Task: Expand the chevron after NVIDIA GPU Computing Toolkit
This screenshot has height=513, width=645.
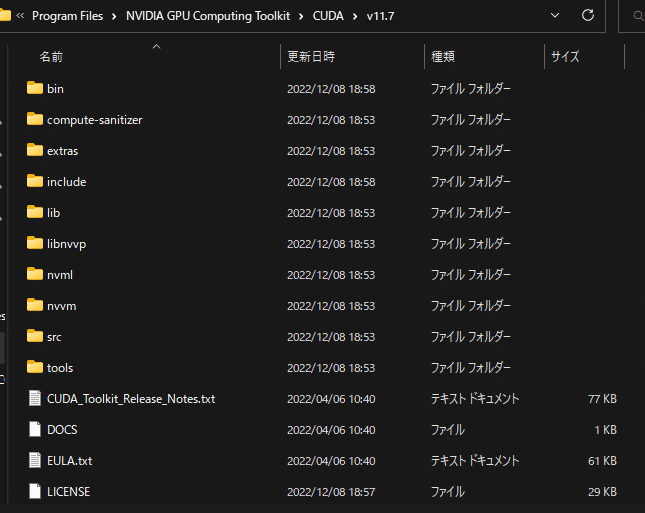Action: [301, 16]
